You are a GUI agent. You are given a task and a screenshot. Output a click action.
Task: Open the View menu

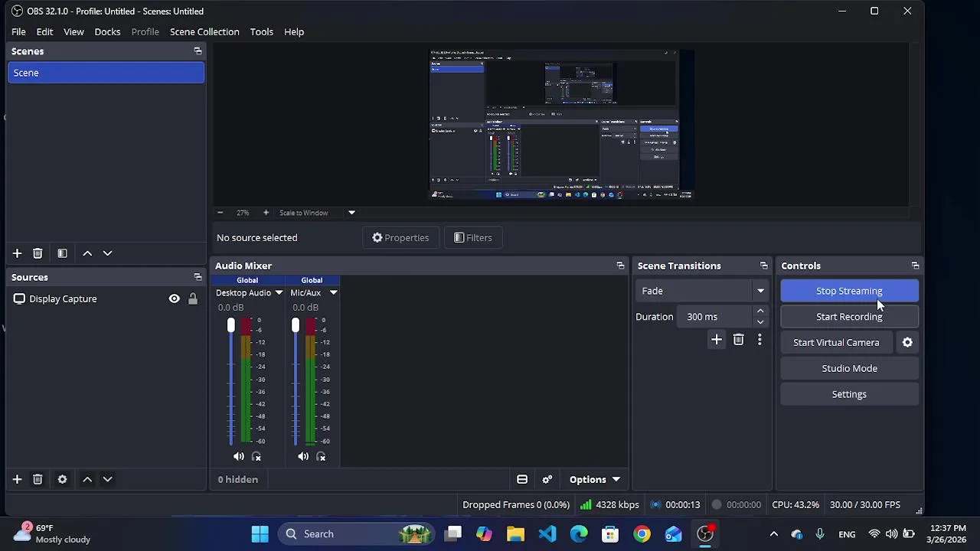coord(73,32)
